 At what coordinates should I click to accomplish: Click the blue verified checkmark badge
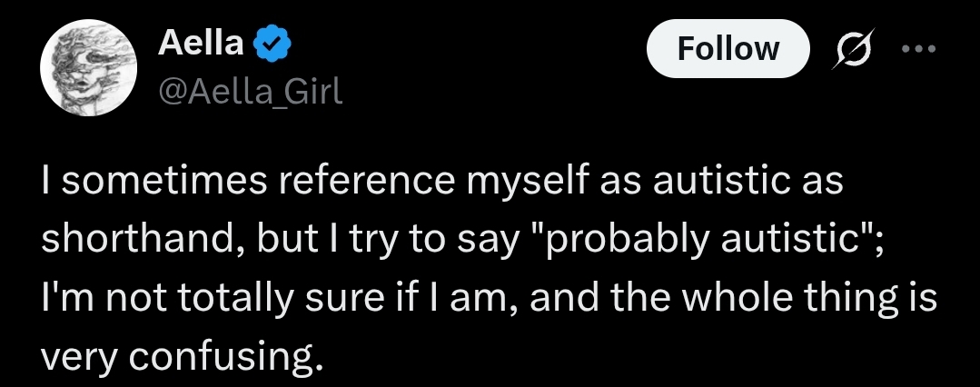272,45
